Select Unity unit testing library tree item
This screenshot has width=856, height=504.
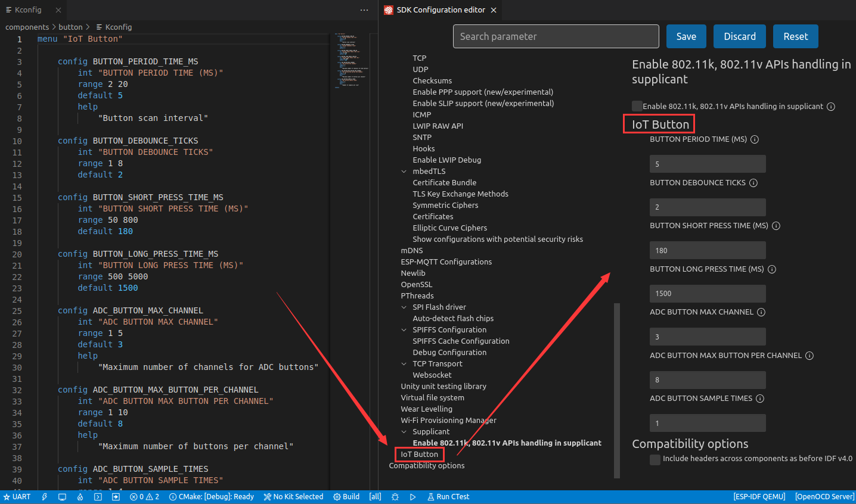pos(443,387)
